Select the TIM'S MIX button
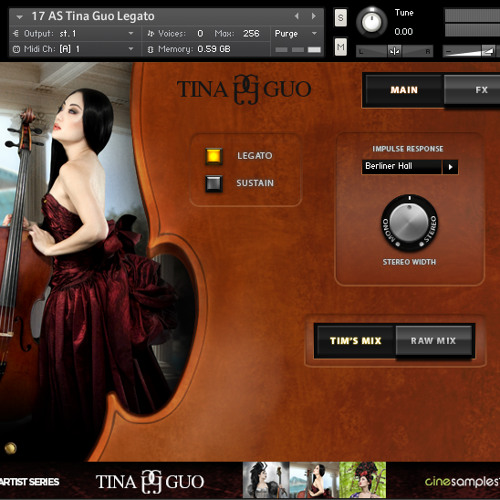 click(x=355, y=341)
